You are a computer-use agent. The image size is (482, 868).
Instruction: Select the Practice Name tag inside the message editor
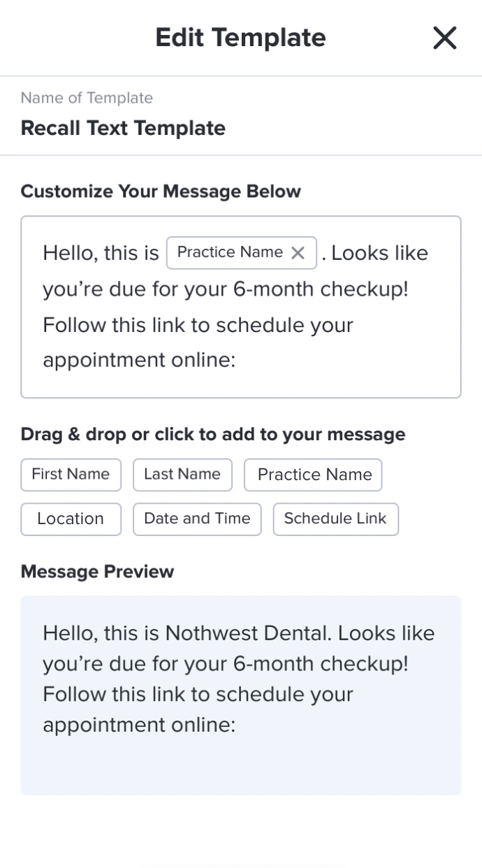[x=229, y=252]
